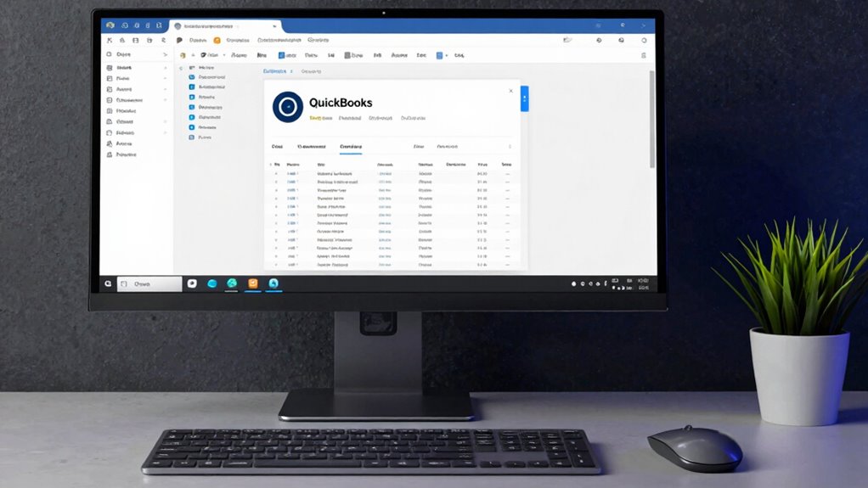Screen dimensions: 868x488
Task: Select the underlined active tab in the dialog
Action: click(x=350, y=147)
